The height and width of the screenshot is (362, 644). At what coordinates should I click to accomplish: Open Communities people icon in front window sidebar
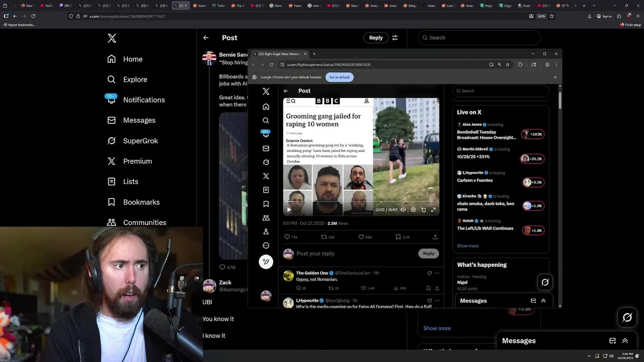pos(266,218)
